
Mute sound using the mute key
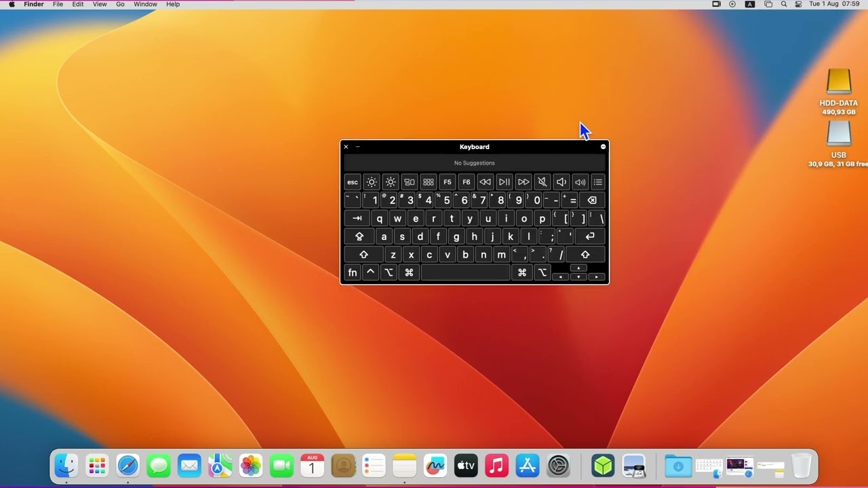(x=542, y=182)
